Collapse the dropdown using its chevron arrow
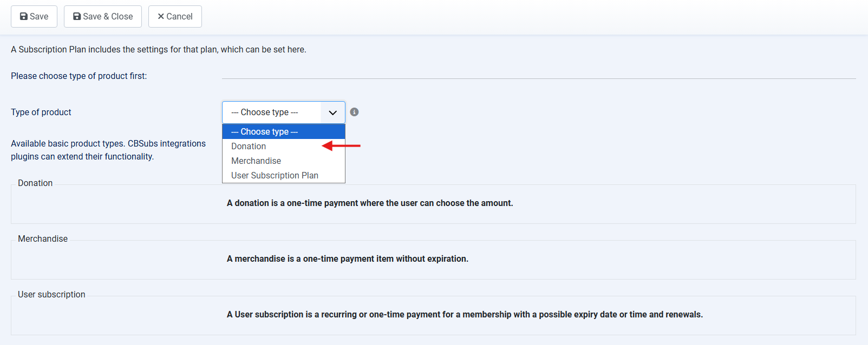The image size is (868, 345). pos(332,112)
